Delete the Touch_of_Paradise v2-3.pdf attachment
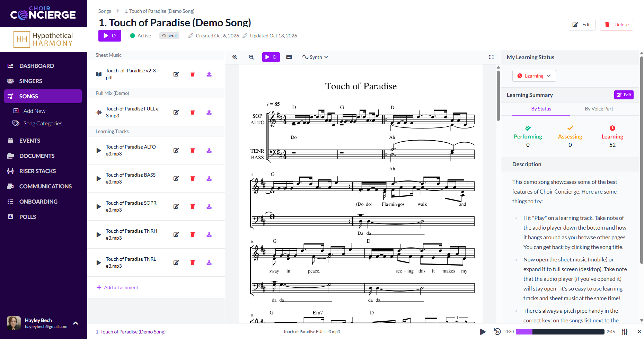 193,74
